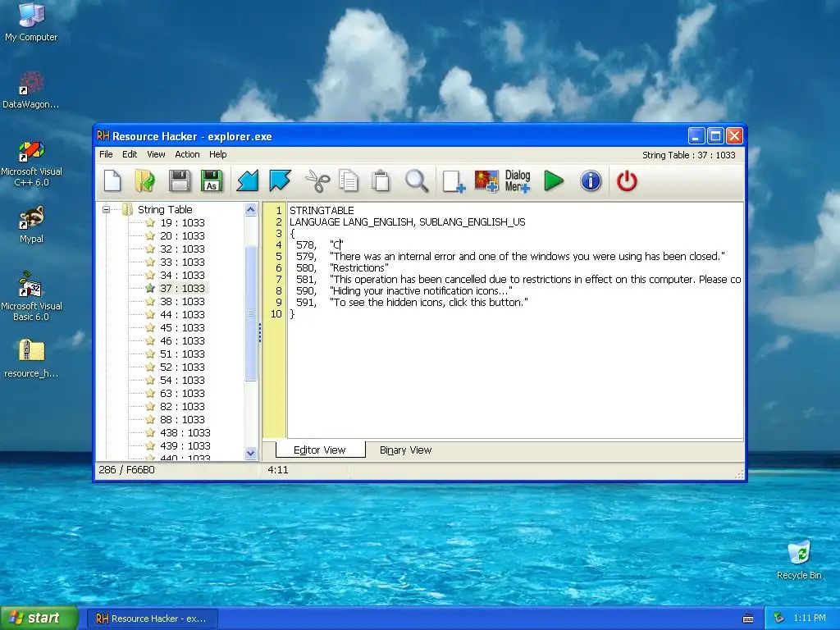Select tree item 439 : 1033

pyautogui.click(x=185, y=445)
